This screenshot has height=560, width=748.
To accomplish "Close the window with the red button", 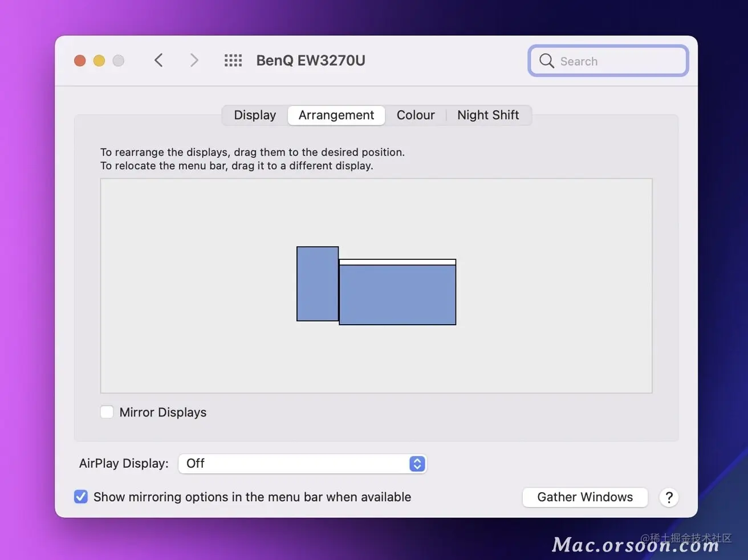I will point(80,60).
